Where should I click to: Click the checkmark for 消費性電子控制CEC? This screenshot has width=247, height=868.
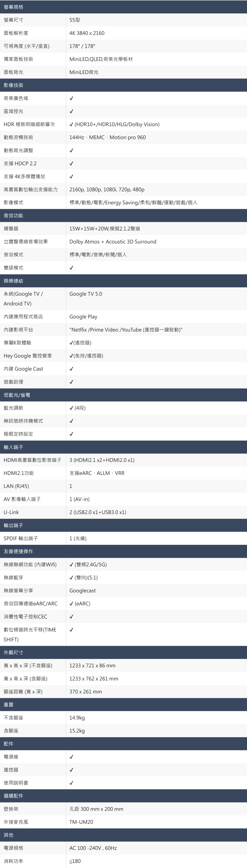point(71,617)
